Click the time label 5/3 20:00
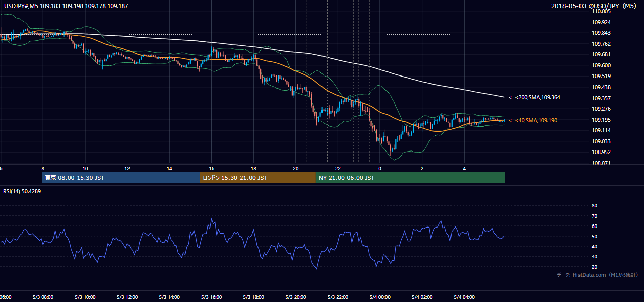The width and height of the screenshot is (644, 302). [x=296, y=297]
